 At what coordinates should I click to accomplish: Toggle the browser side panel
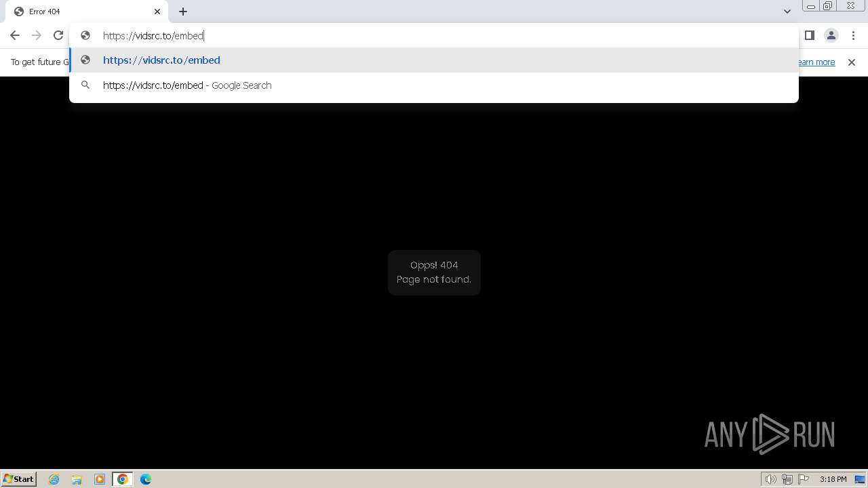810,35
